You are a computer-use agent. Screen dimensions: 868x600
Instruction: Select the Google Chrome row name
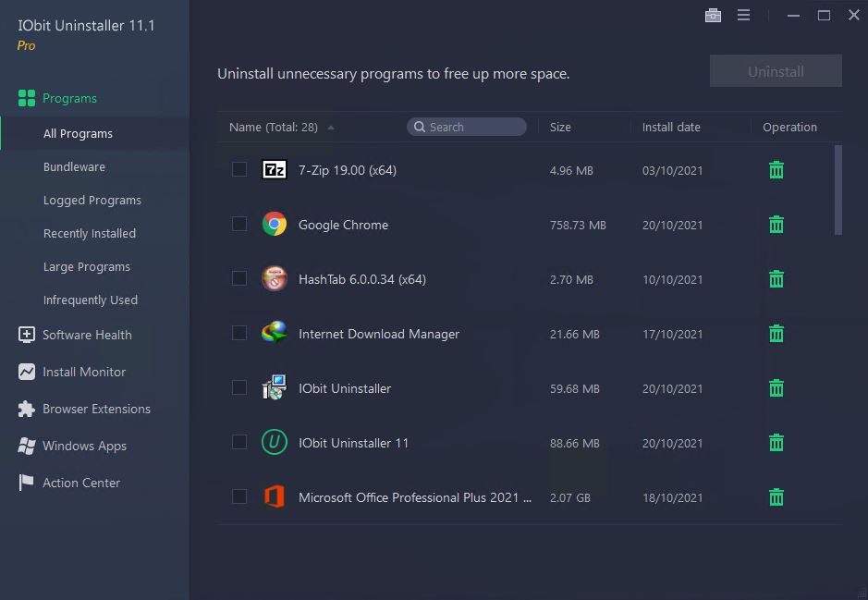(343, 225)
